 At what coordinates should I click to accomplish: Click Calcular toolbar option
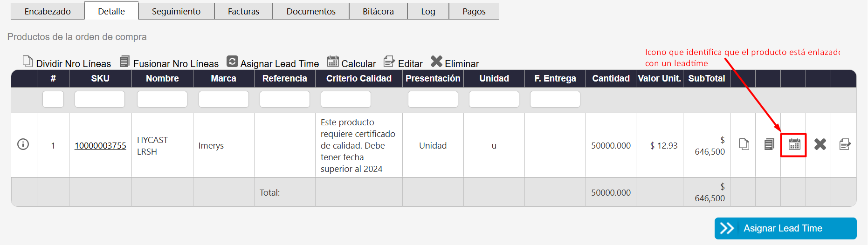coord(351,63)
